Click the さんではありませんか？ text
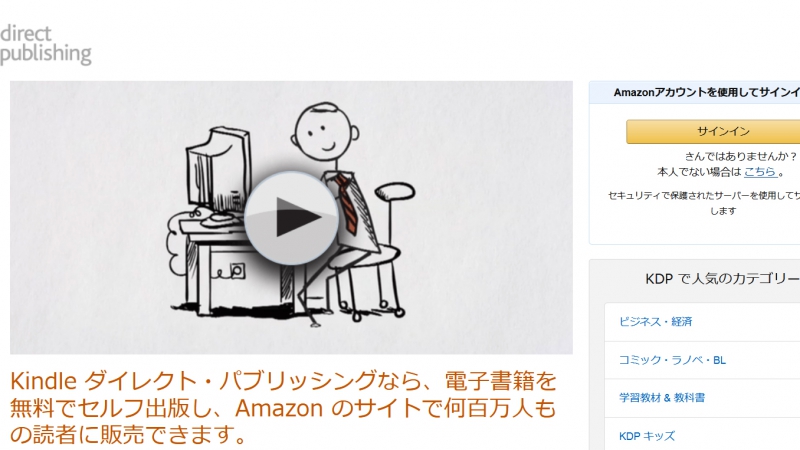Viewport: 800px width, 450px height. [741, 156]
